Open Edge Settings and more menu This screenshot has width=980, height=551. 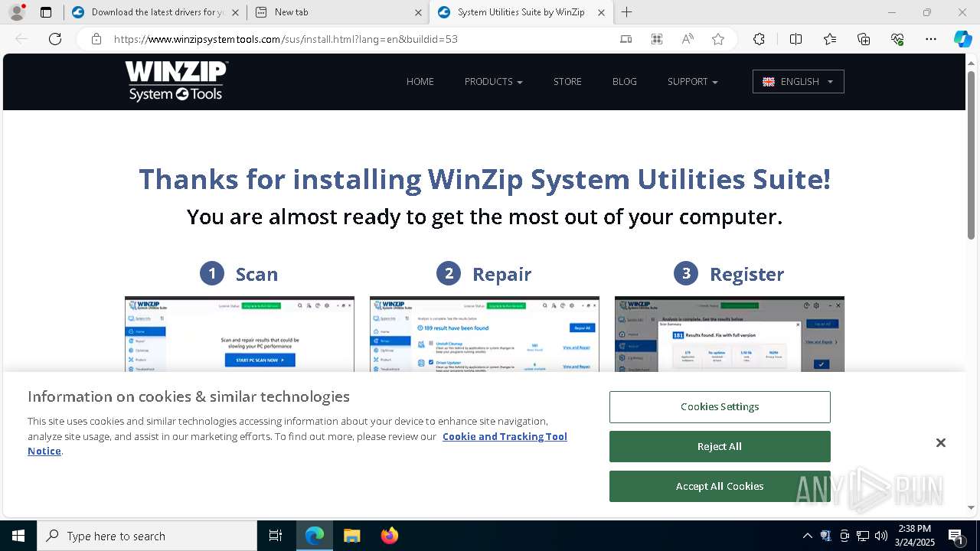(x=931, y=39)
